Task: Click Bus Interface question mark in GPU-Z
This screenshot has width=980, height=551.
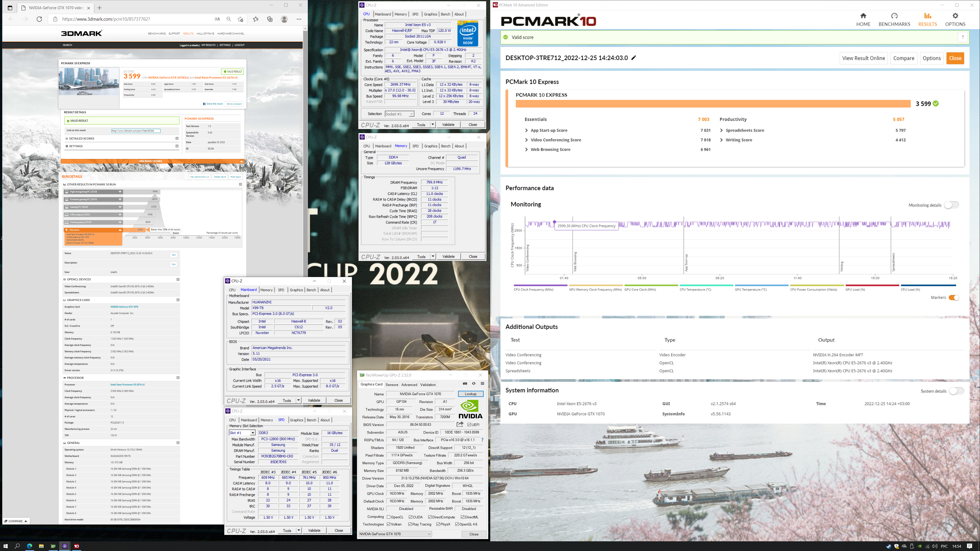Action: [482, 440]
